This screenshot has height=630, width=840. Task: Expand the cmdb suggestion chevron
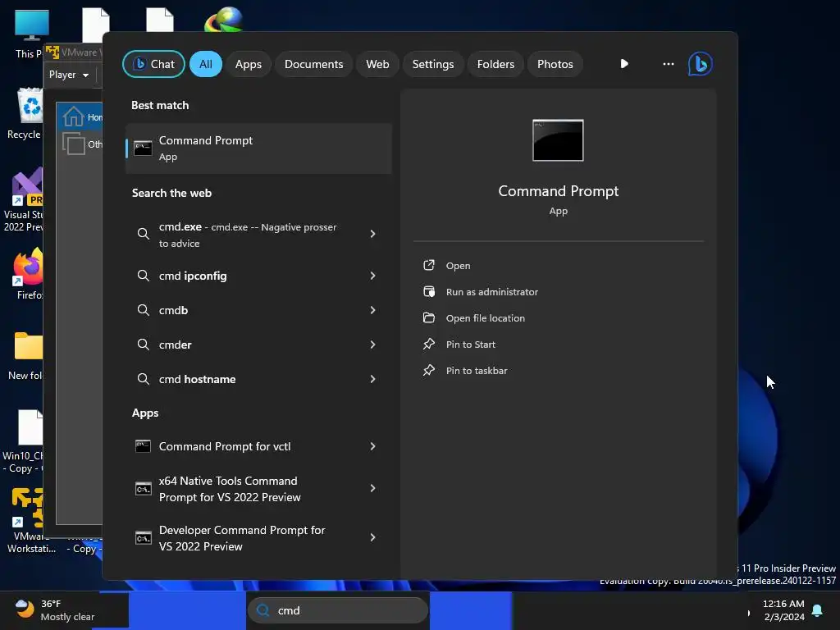coord(373,310)
